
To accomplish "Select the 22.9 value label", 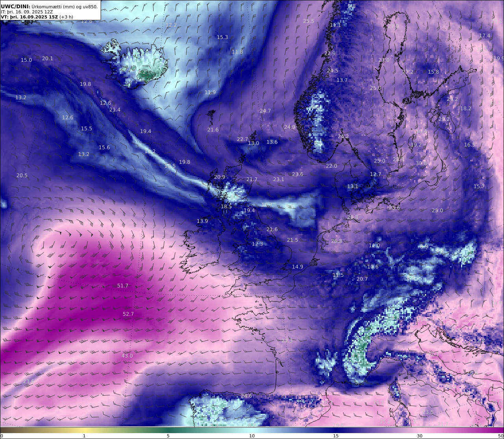I will coord(330,53).
